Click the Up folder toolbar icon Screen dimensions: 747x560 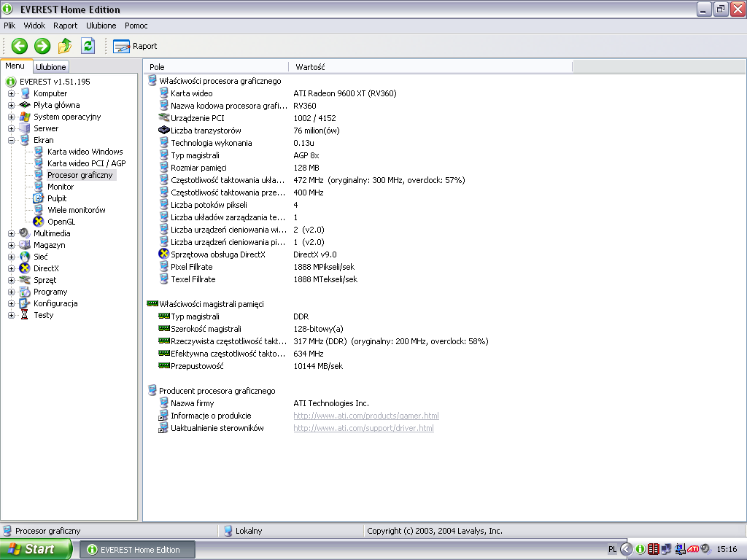coord(65,46)
